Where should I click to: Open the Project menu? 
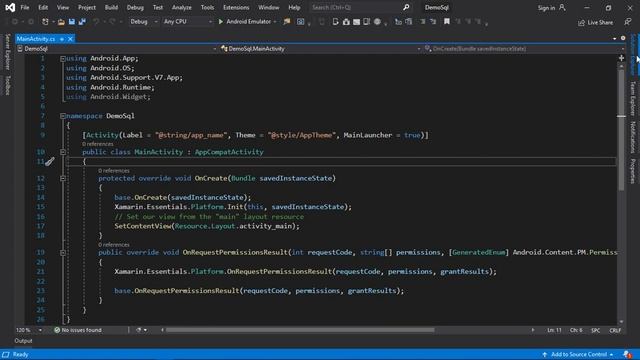[x=87, y=7]
